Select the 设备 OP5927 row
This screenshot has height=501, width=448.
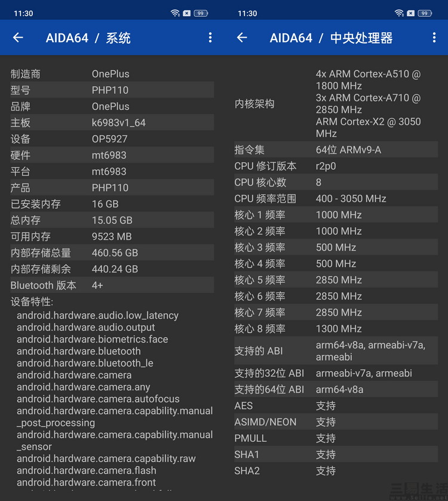click(112, 139)
